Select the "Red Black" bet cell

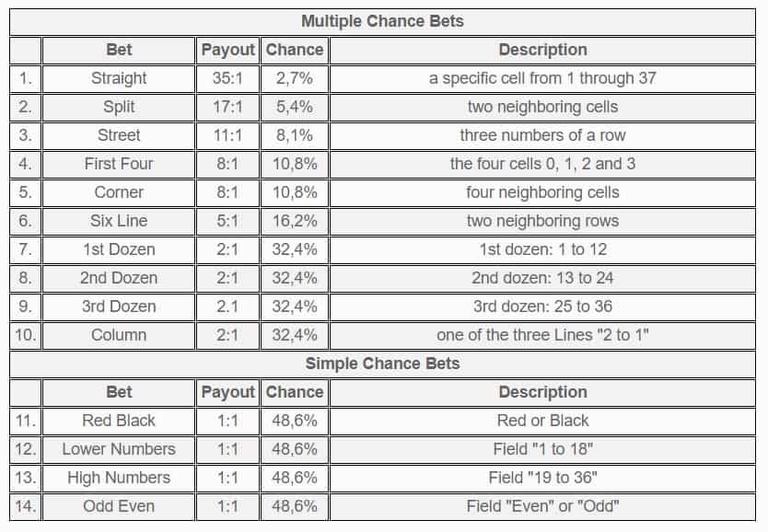[119, 421]
